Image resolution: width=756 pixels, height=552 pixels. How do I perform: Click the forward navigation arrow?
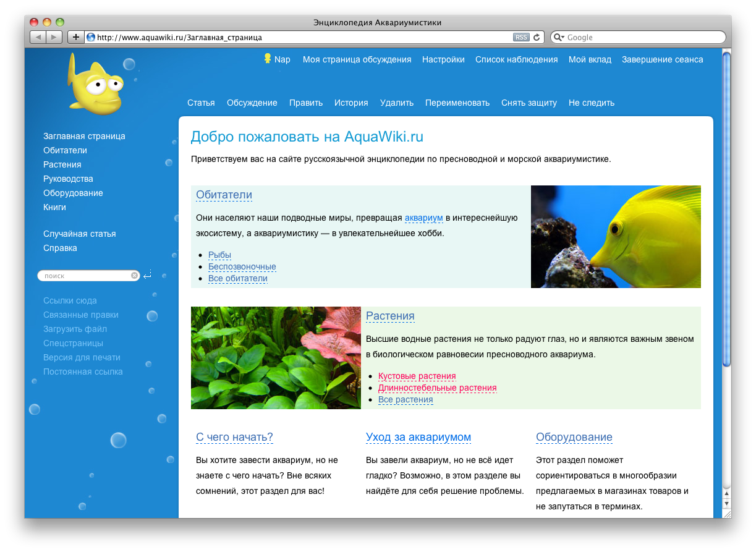pyautogui.click(x=55, y=36)
